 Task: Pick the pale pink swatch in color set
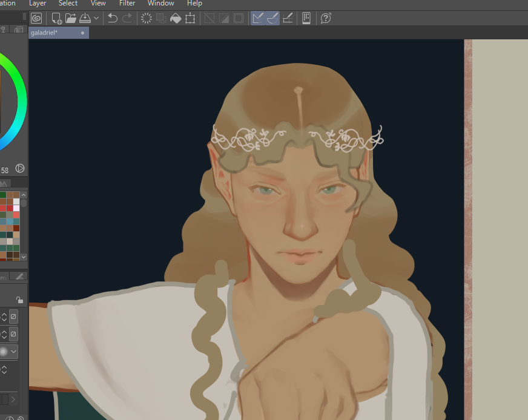(x=16, y=208)
